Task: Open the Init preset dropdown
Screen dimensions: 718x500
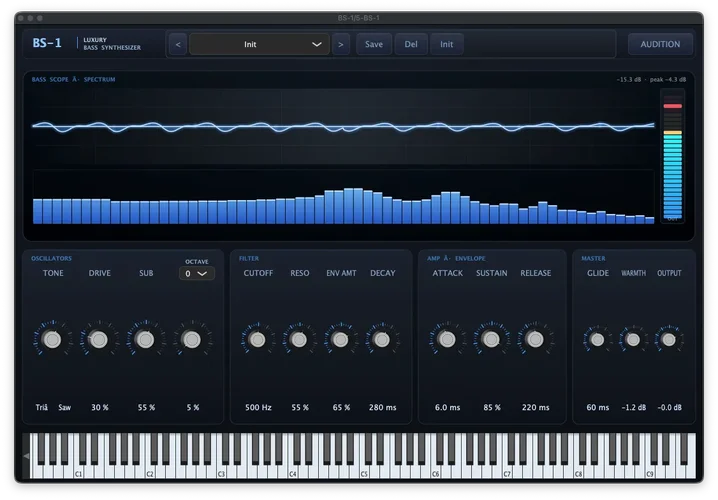Action: pyautogui.click(x=259, y=44)
